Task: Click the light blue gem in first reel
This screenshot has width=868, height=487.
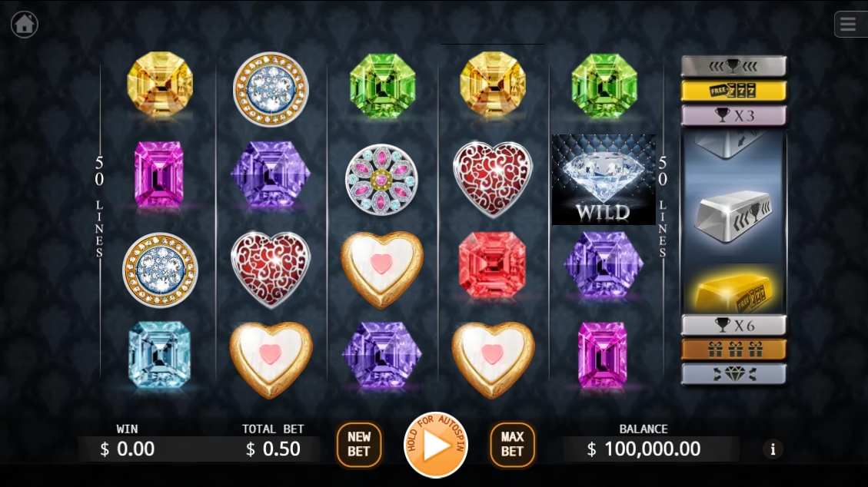Action: tap(159, 355)
